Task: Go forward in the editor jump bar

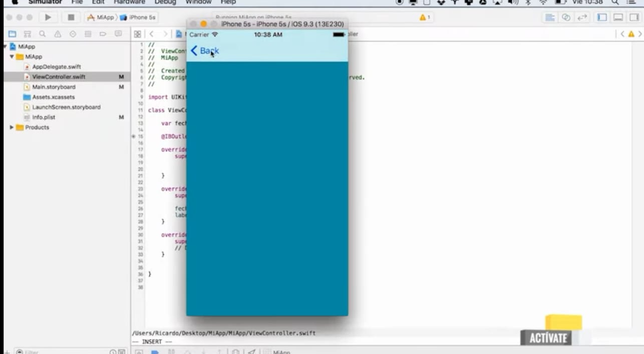Action: [x=165, y=34]
